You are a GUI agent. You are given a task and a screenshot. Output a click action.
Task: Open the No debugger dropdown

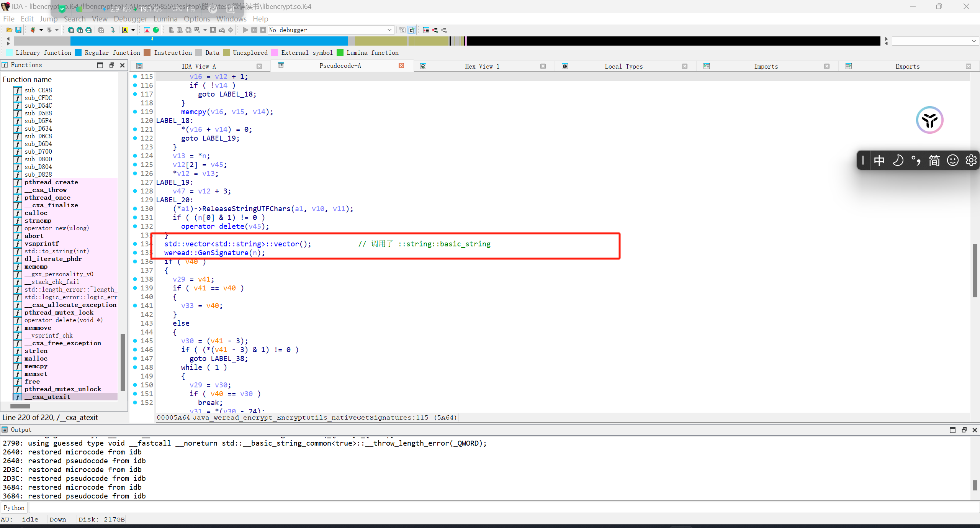click(x=389, y=30)
